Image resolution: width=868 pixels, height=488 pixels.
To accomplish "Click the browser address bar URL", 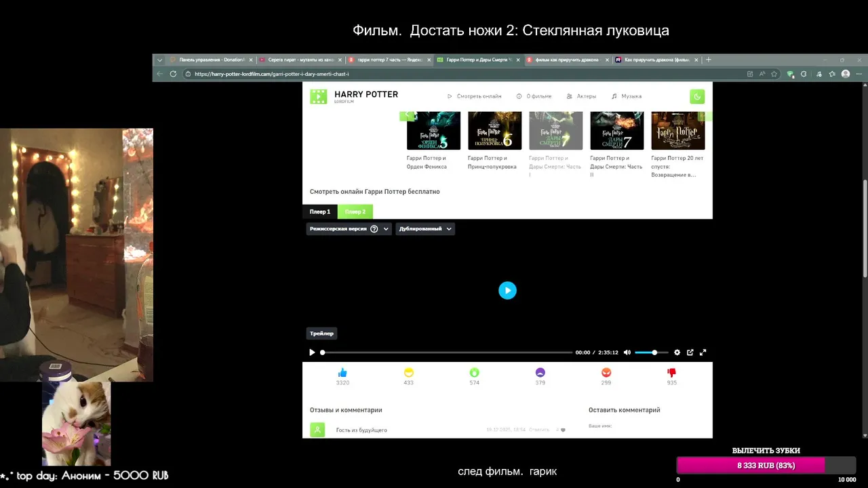I will (x=272, y=74).
